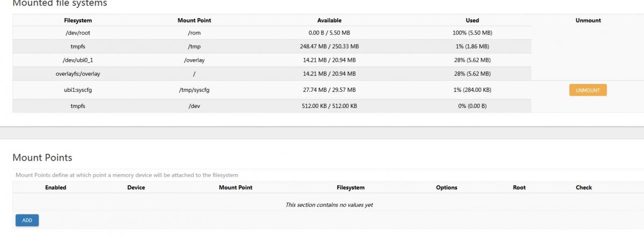644x237 pixels.
Task: Click the blue ADD button
Action: pyautogui.click(x=27, y=220)
